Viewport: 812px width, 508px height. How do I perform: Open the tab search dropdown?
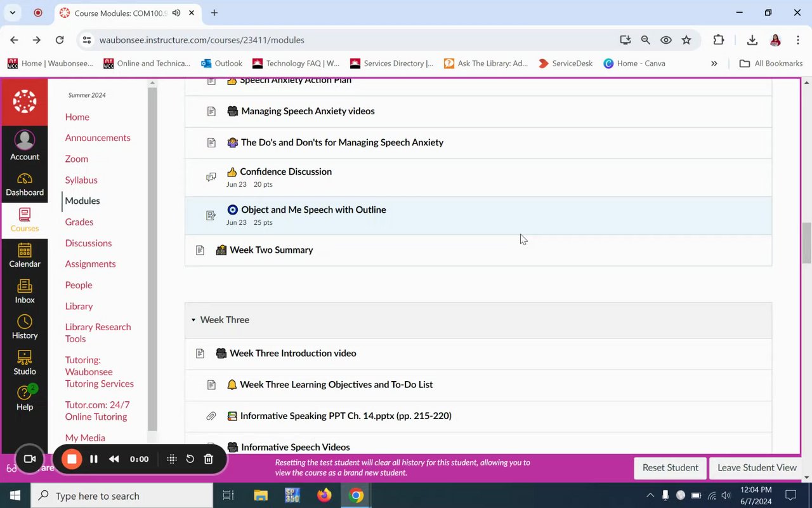click(12, 13)
